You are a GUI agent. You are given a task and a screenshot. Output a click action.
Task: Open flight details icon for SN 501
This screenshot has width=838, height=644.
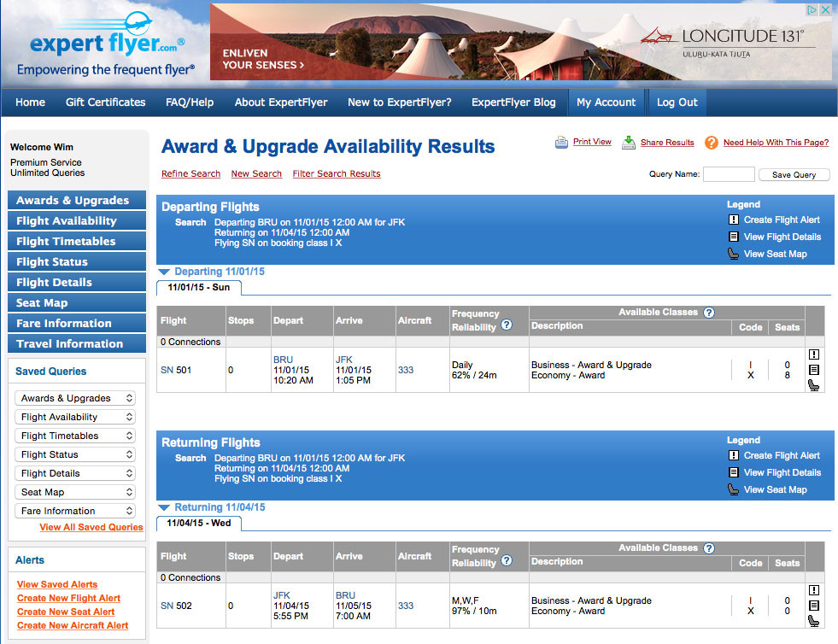[814, 370]
